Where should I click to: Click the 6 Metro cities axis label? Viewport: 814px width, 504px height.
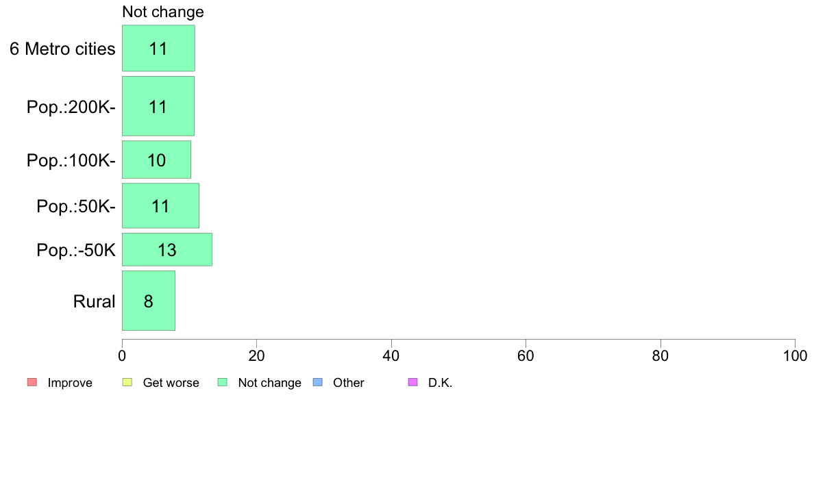62,49
